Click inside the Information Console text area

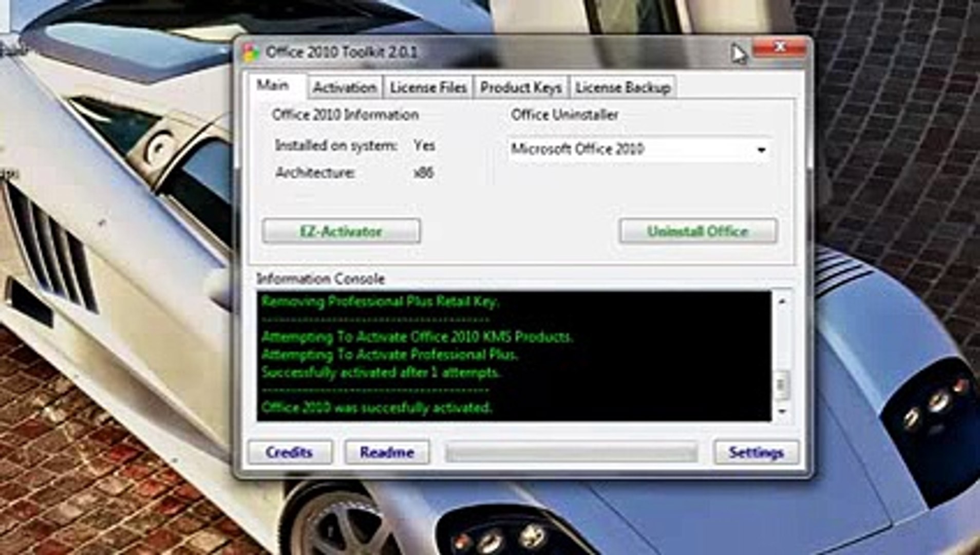pos(514,356)
